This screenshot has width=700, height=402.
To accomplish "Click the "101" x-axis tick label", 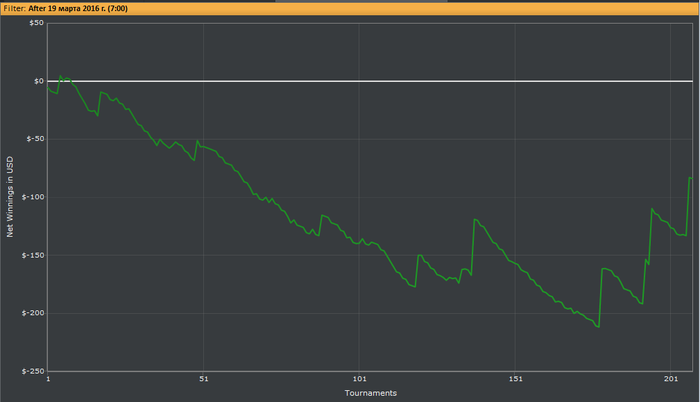I will [359, 379].
